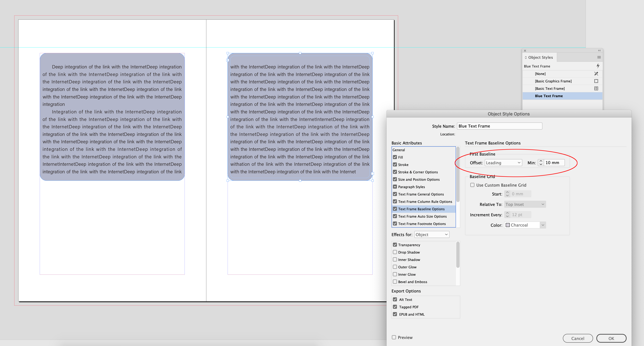The image size is (644, 346).
Task: Check the Use Custom Baseline Grid option
Action: (472, 185)
